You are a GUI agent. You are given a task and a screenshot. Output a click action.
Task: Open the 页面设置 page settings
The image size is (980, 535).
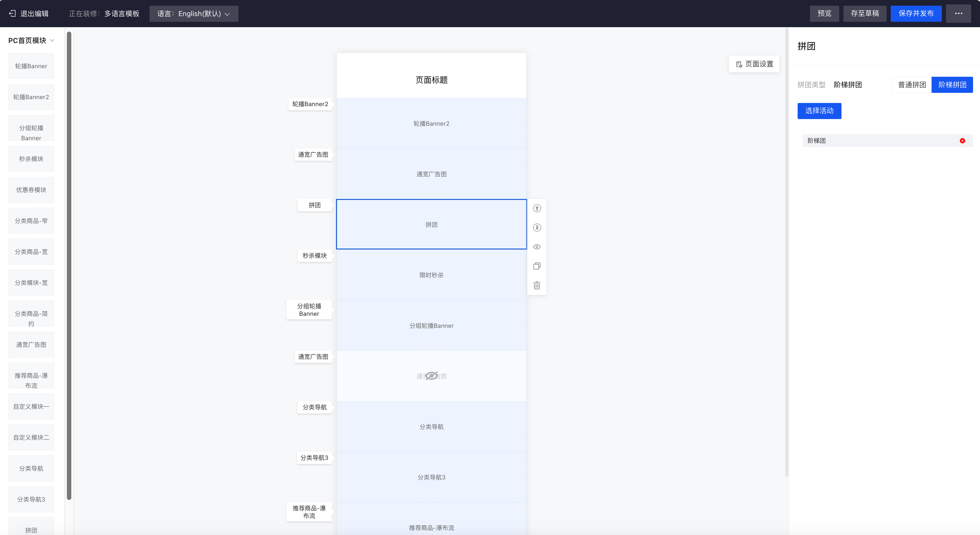coord(754,64)
